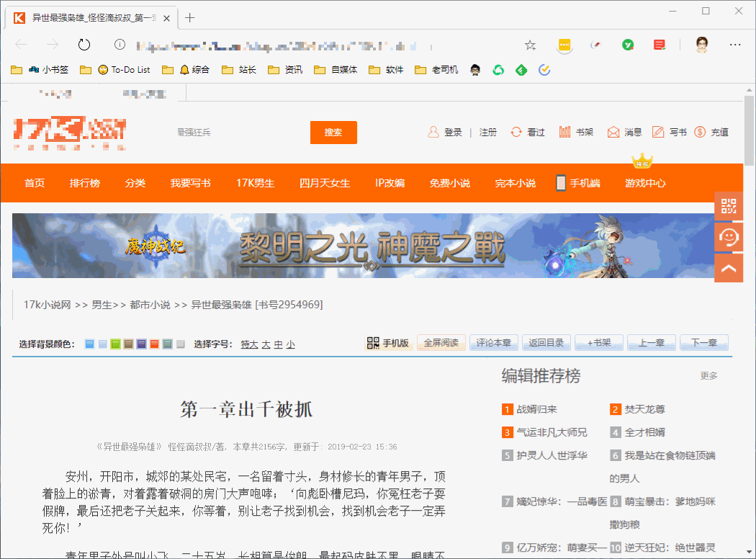Open browser settings ellipsis menu
This screenshot has height=559, width=756.
(735, 45)
